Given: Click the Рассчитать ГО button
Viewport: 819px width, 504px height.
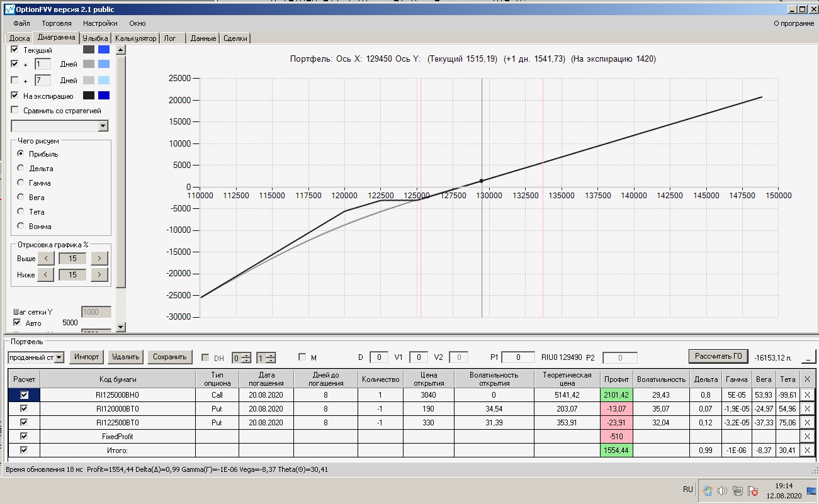Looking at the screenshot, I should pyautogui.click(x=718, y=357).
